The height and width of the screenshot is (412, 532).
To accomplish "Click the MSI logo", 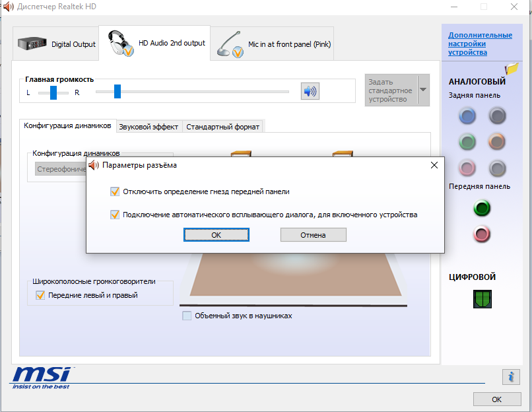I will (42, 378).
